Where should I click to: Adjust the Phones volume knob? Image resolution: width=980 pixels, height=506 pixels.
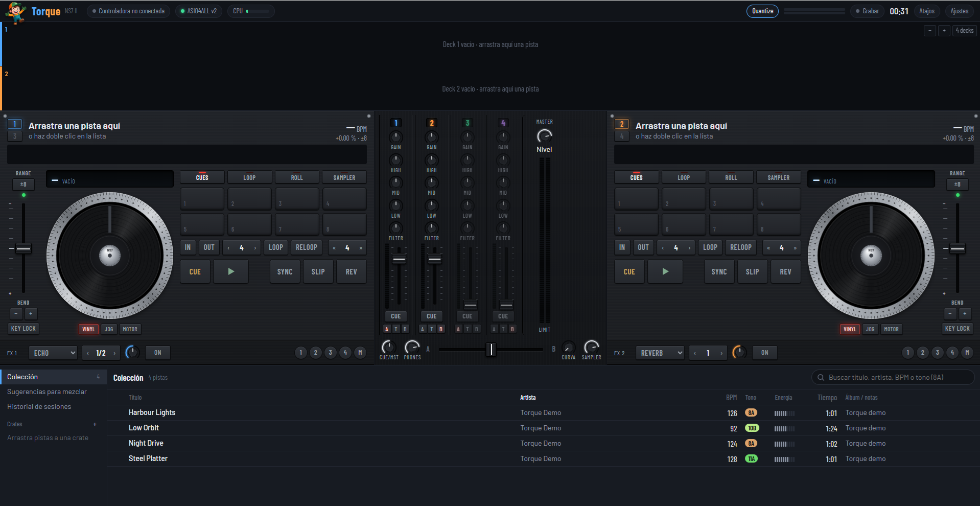coord(412,347)
